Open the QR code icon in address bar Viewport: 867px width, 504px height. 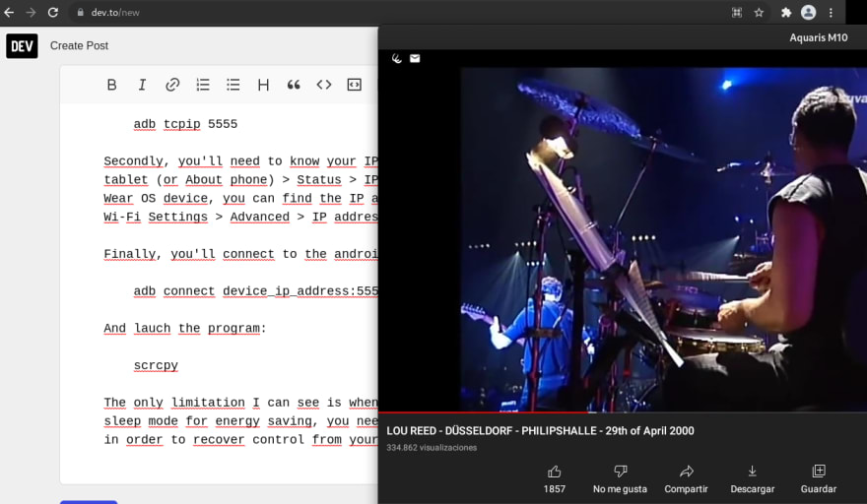tap(737, 12)
